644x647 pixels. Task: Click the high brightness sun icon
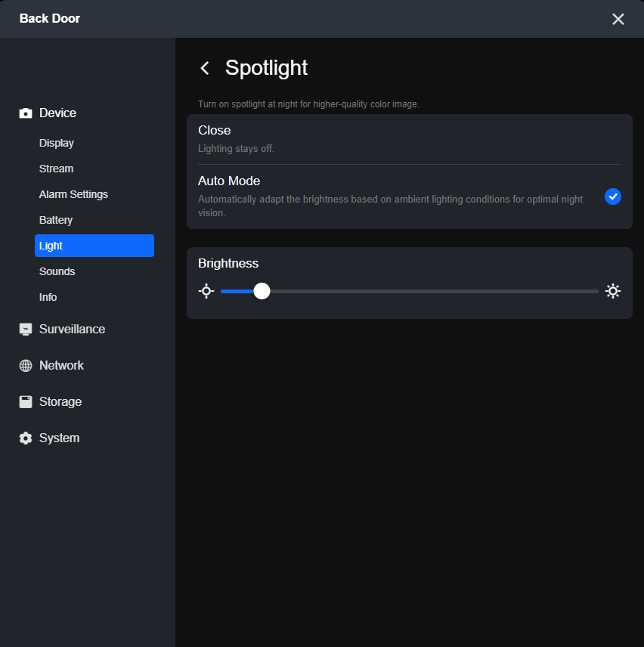pyautogui.click(x=613, y=291)
